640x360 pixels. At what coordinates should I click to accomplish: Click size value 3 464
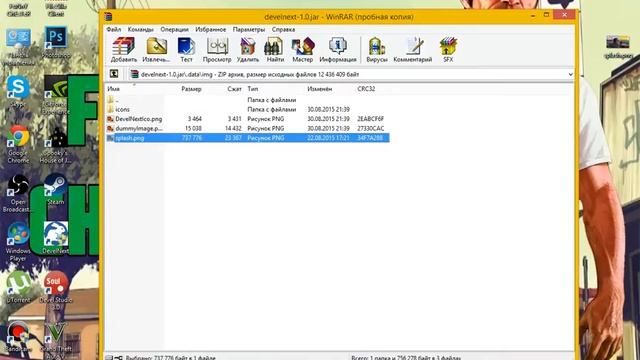click(x=195, y=119)
